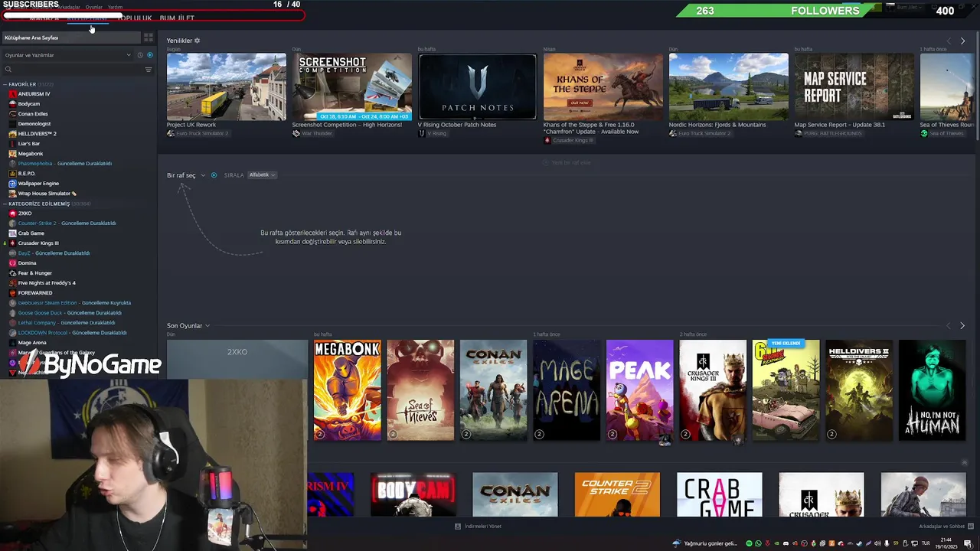Click ANEURISM IV game icon
This screenshot has height=551, width=980.
click(x=12, y=94)
